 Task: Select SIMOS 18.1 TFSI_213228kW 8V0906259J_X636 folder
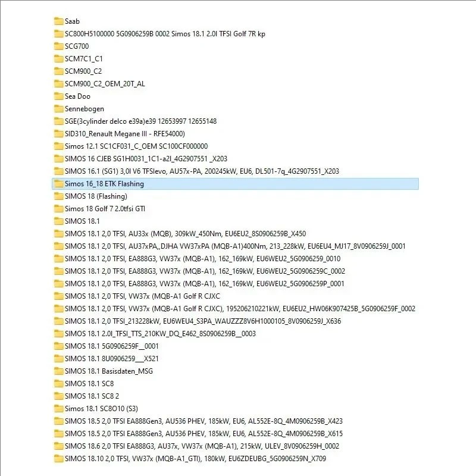(203, 321)
